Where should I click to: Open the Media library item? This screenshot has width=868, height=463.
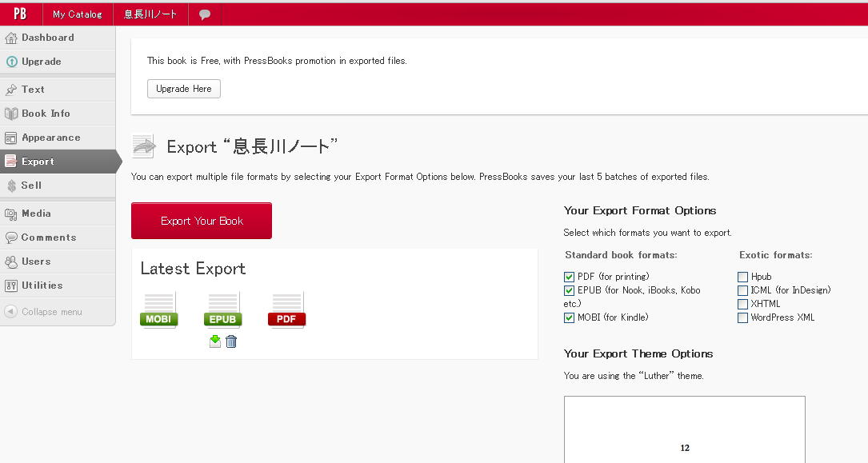(x=58, y=214)
